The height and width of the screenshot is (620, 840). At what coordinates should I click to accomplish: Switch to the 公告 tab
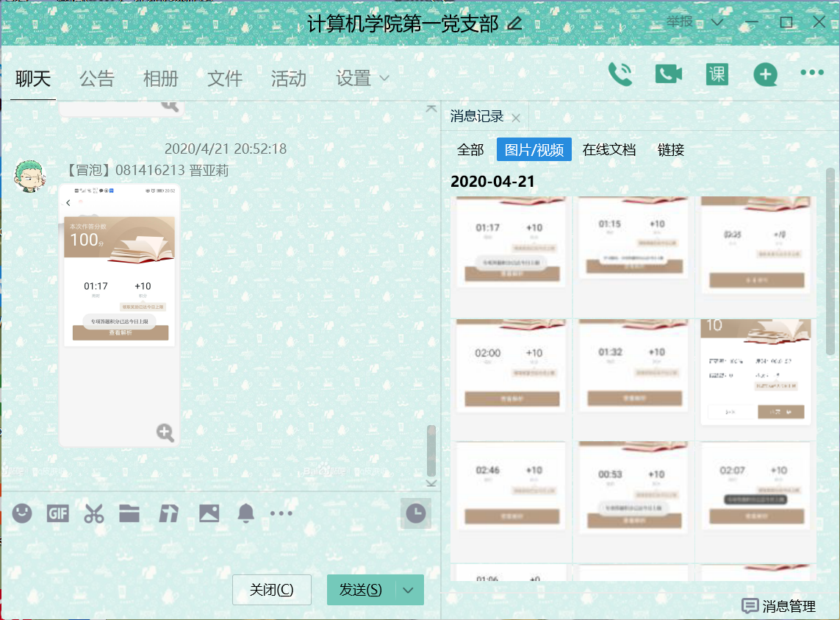[x=97, y=79]
